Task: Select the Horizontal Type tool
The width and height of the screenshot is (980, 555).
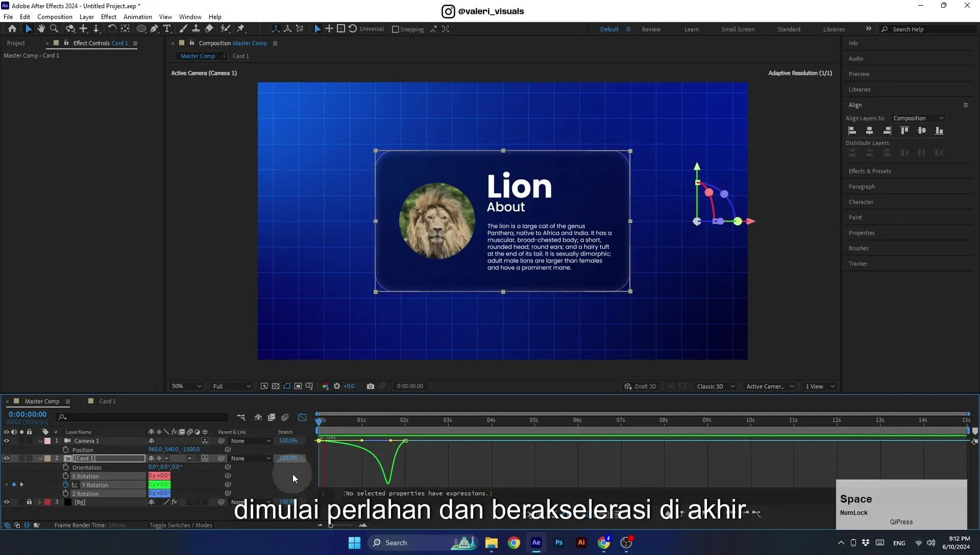Action: [167, 29]
